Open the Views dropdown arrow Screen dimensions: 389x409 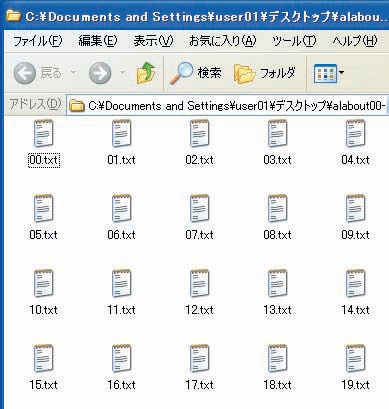click(x=341, y=72)
